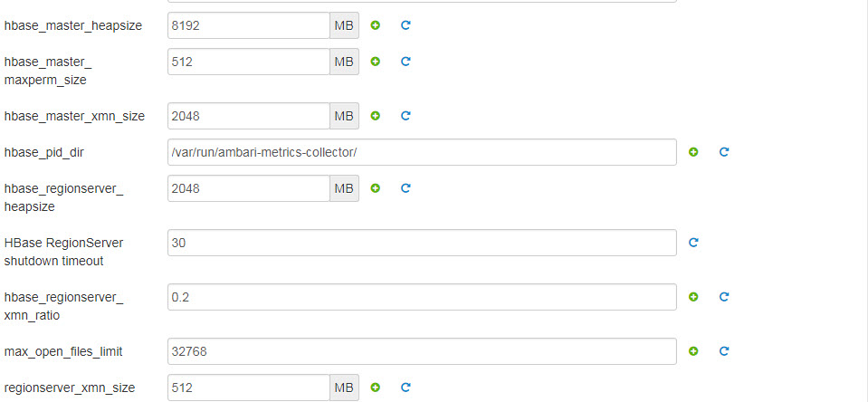
Task: Click green plus icon for regionserver_xmn_size
Action: coord(376,387)
